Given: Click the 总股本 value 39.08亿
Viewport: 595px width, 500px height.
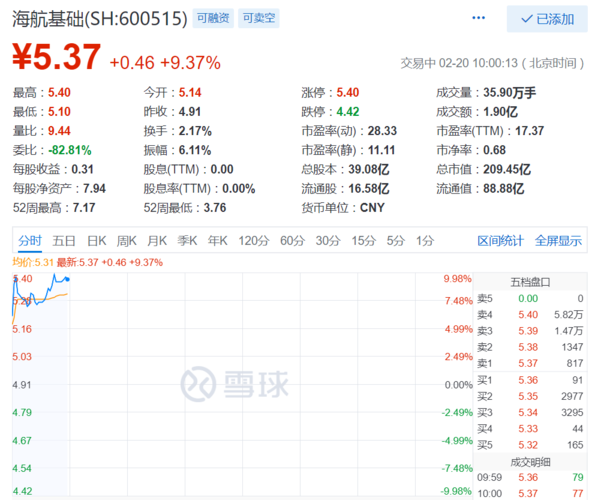Looking at the screenshot, I should [x=369, y=169].
